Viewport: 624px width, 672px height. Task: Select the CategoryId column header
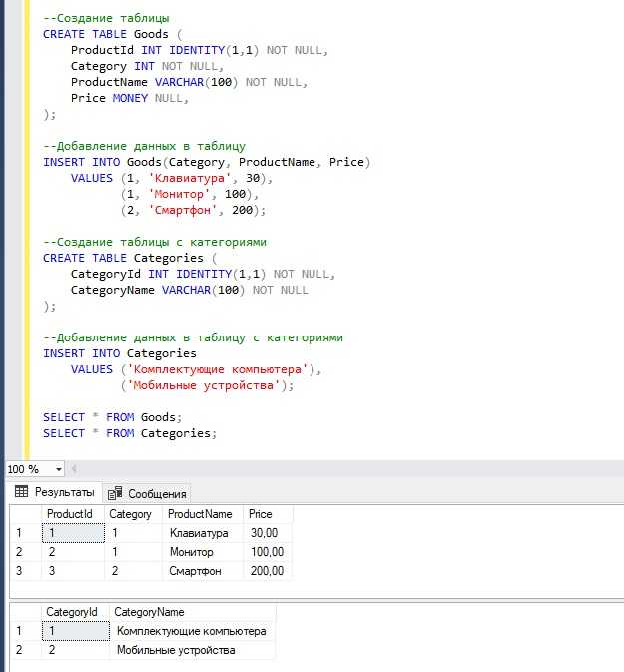tap(73, 612)
